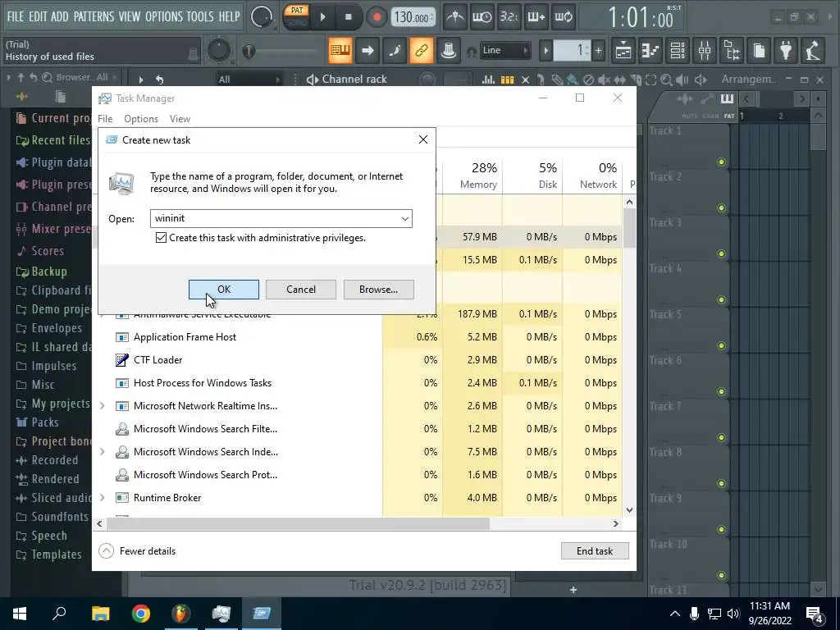Uncheck create task with administrative privileges
The height and width of the screenshot is (630, 840).
(161, 238)
